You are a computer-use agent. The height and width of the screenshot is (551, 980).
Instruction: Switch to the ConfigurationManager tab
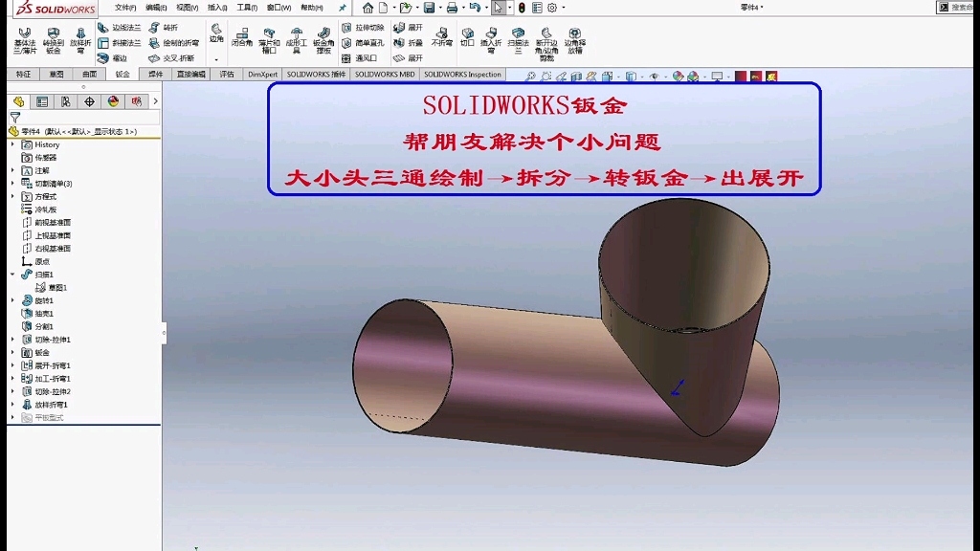point(66,101)
